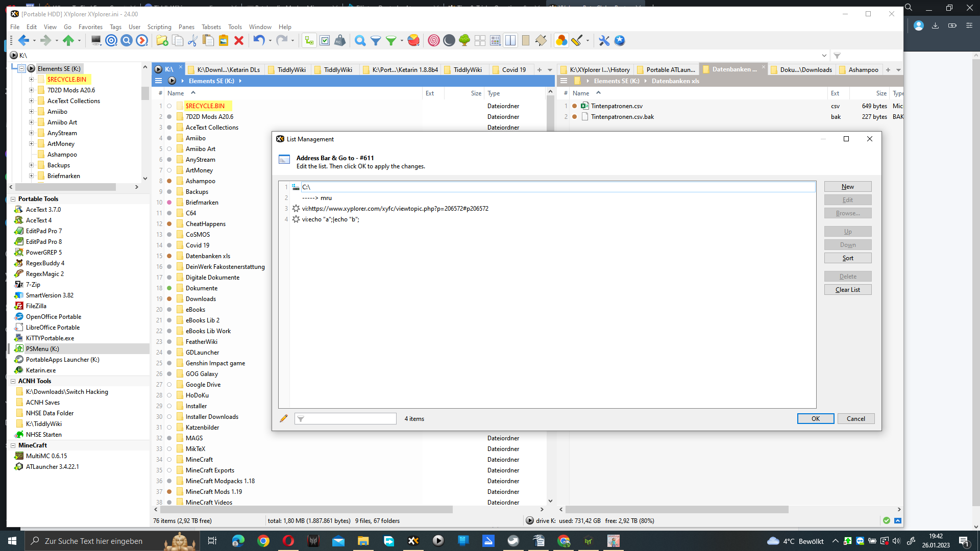The width and height of the screenshot is (980, 551).
Task: Open Opera from the Windows taskbar
Action: coord(288,541)
